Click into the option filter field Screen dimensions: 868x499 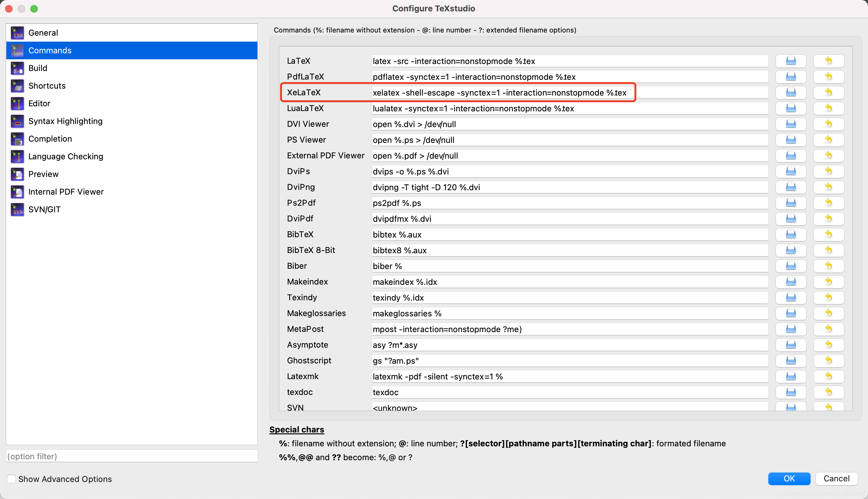pyautogui.click(x=132, y=456)
